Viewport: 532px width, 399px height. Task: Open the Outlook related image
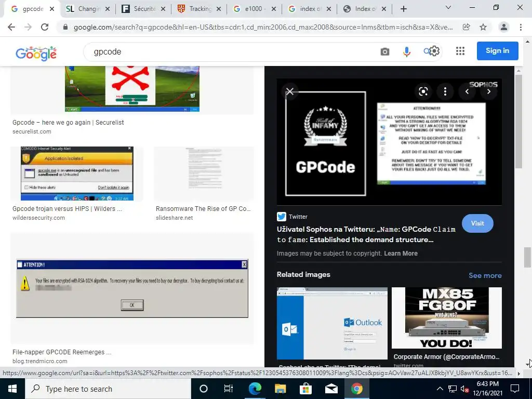[x=332, y=323]
